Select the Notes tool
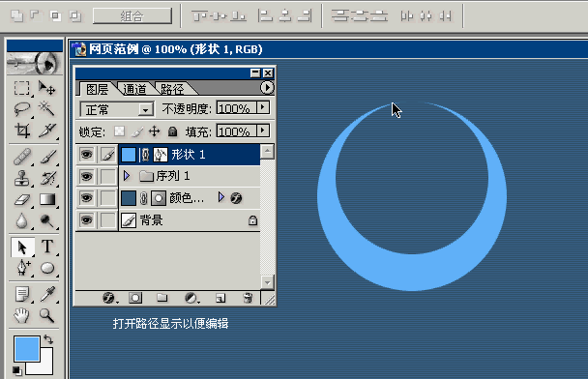The width and height of the screenshot is (588, 379). [21, 294]
